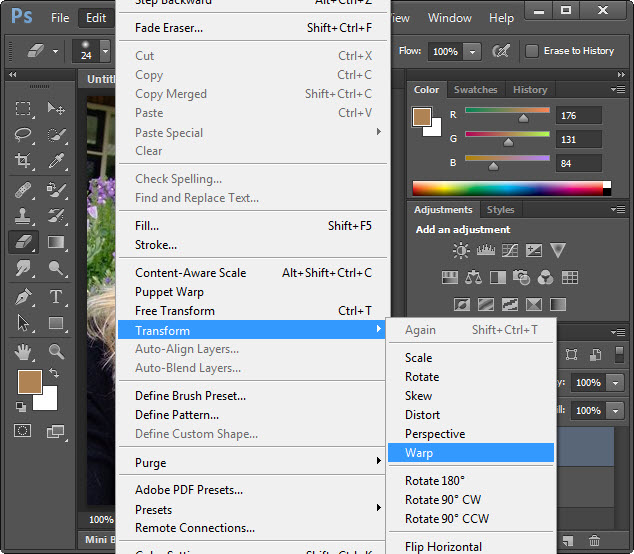Pick the Eyedropper tool
Viewport: 634px width, 554px height.
tap(56, 160)
